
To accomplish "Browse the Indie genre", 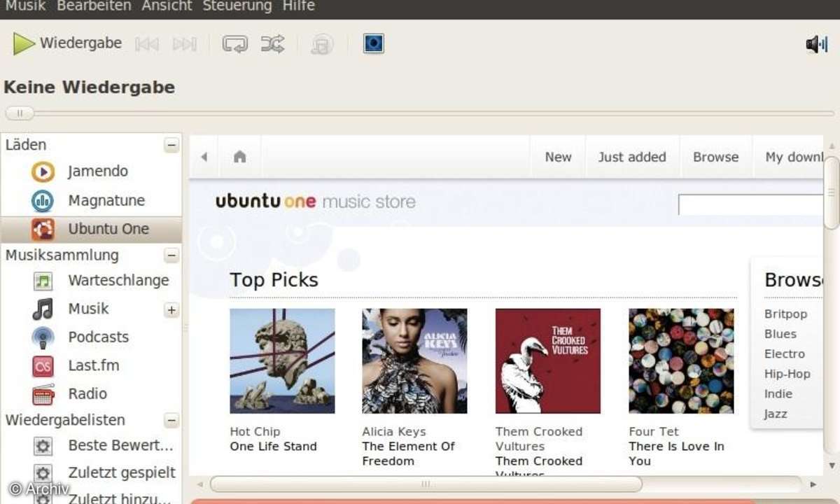I will click(x=778, y=394).
